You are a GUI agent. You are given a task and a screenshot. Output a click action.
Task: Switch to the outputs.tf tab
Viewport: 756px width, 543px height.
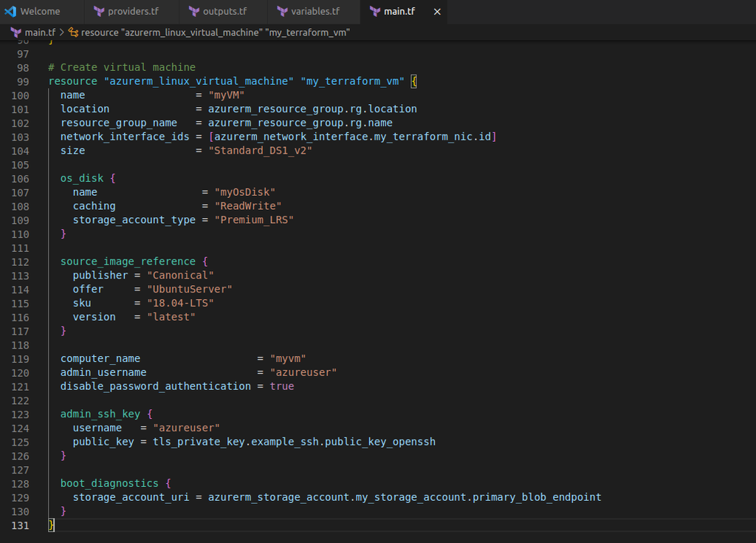[224, 12]
